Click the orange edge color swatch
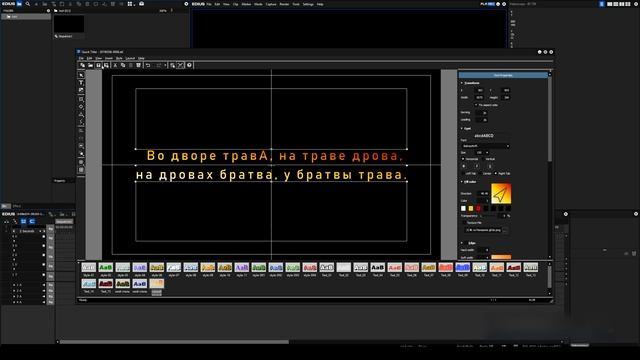The image size is (640, 360). pos(501,257)
